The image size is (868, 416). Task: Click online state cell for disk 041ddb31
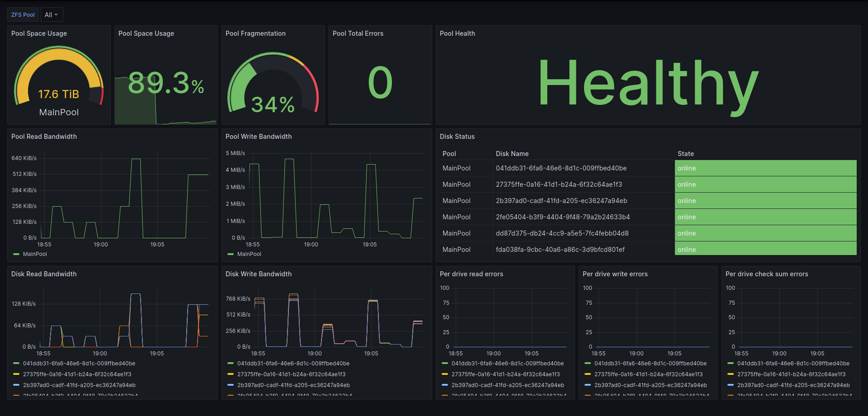(x=766, y=168)
